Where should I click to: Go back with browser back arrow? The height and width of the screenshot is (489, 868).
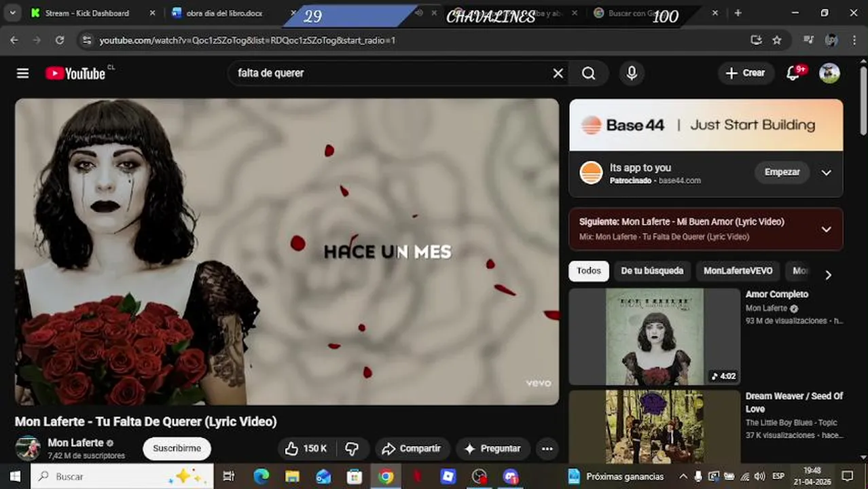click(14, 40)
